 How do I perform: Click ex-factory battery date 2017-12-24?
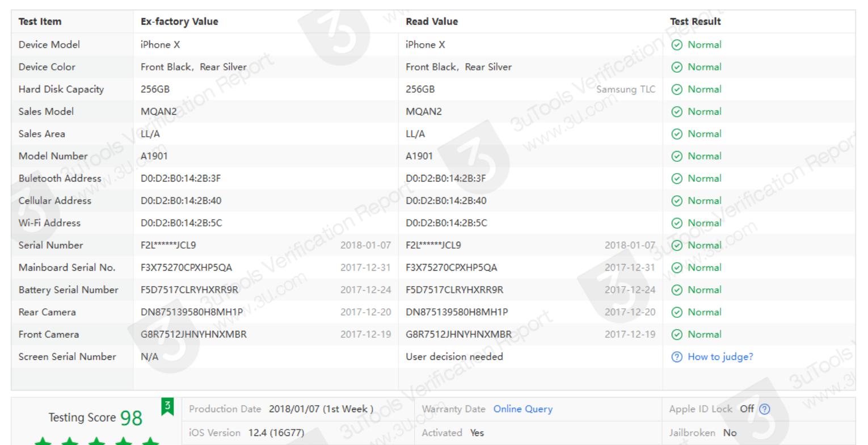366,289
